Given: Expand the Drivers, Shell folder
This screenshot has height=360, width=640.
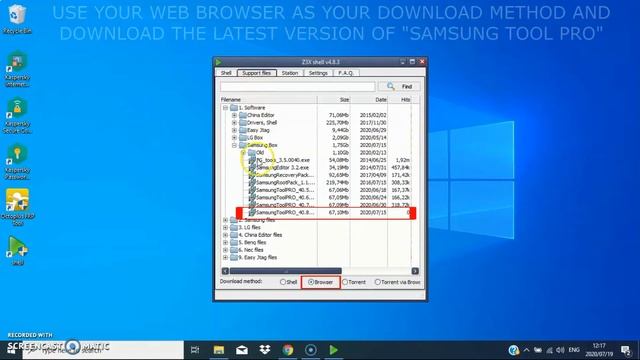Looking at the screenshot, I should (234, 122).
